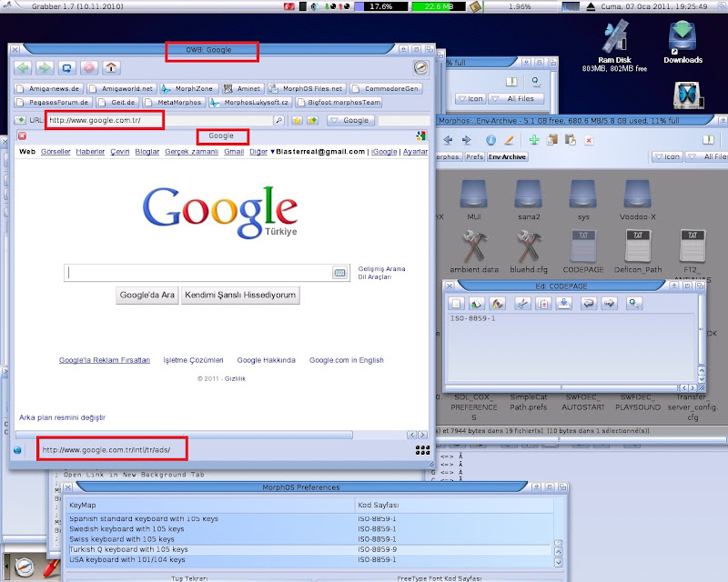Image resolution: width=728 pixels, height=582 pixels.
Task: Close the Google browser tab
Action: pyautogui.click(x=22, y=135)
